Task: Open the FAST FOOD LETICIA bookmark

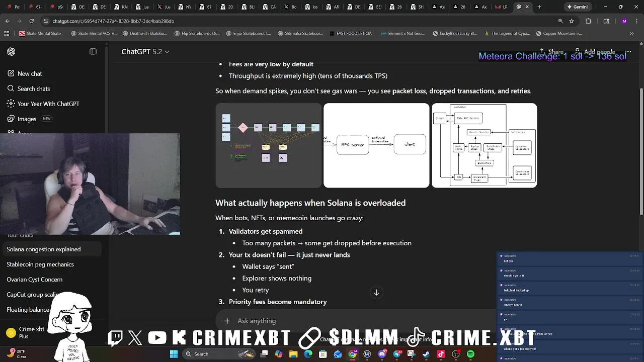Action: point(352,34)
